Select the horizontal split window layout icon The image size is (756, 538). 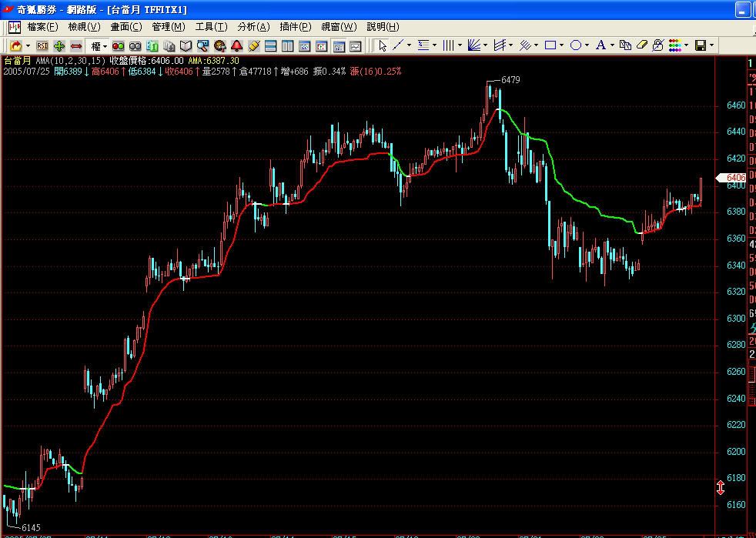tap(270, 46)
